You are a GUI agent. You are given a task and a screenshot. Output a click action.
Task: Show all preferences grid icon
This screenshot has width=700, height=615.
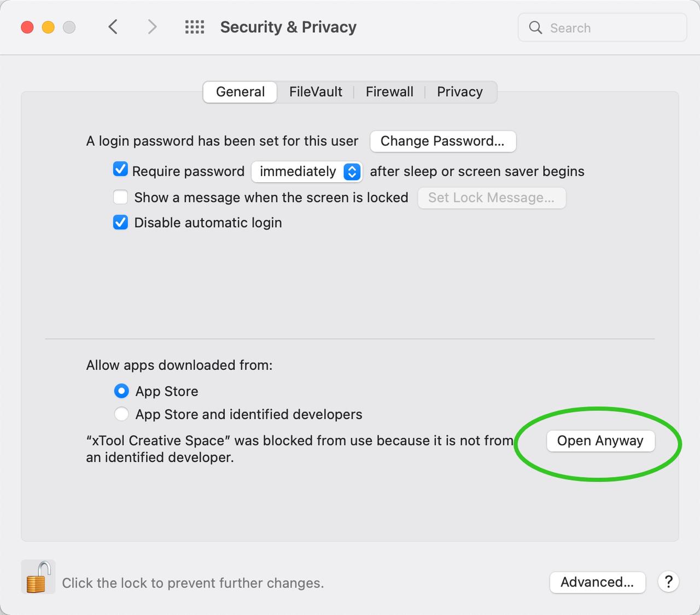(195, 27)
